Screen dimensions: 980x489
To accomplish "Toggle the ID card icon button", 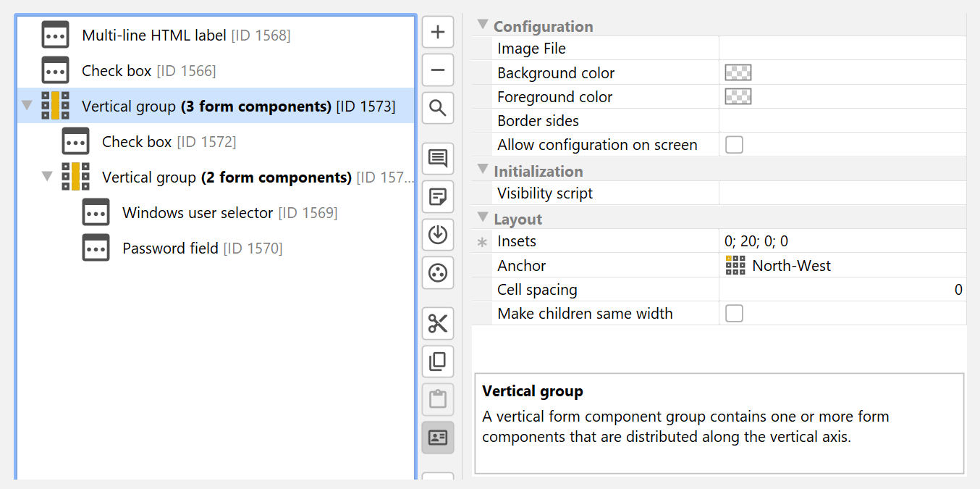I will (x=438, y=437).
